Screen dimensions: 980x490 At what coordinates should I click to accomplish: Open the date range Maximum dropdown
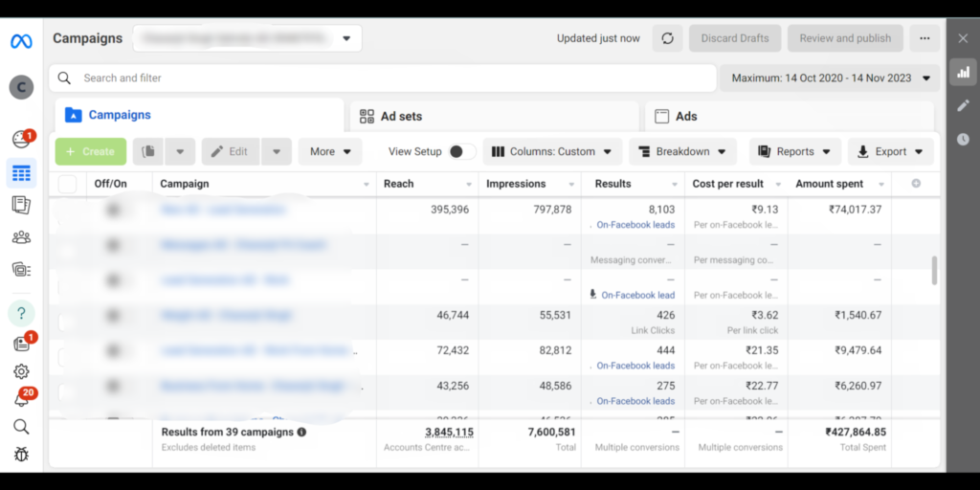830,78
